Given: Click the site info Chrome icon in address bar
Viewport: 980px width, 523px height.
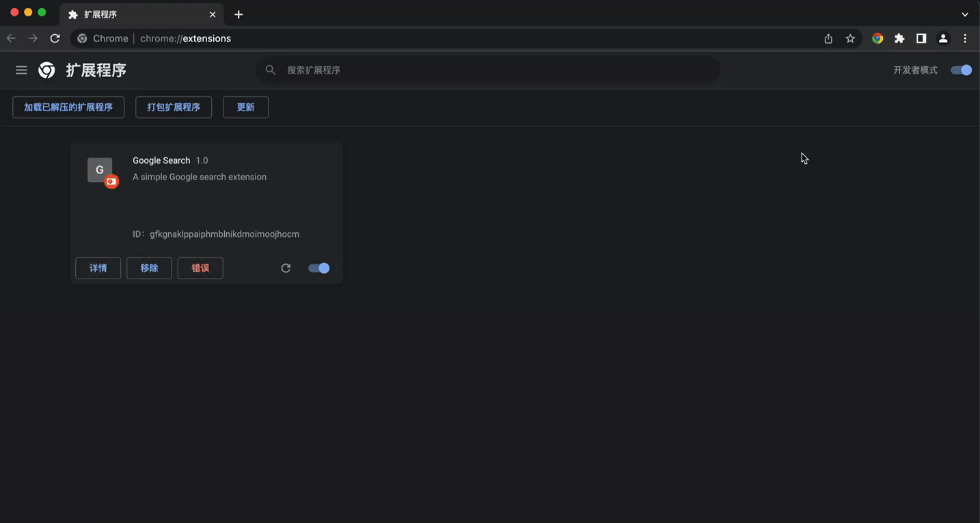Looking at the screenshot, I should (82, 38).
